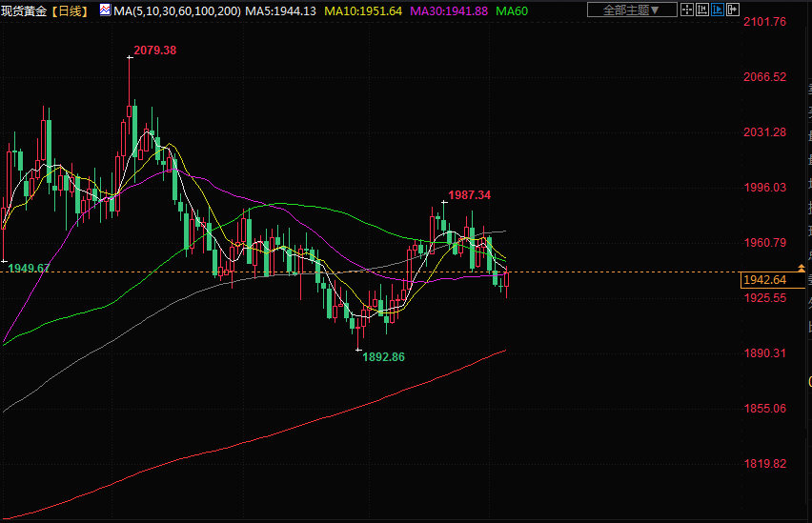Click the axis jump-to-start icon

click(x=702, y=10)
